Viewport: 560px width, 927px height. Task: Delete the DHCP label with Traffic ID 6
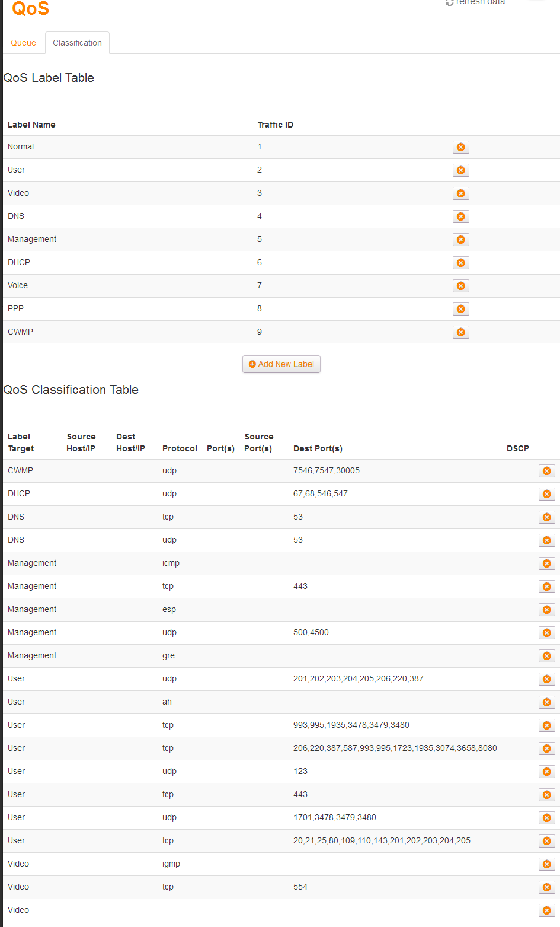point(460,263)
